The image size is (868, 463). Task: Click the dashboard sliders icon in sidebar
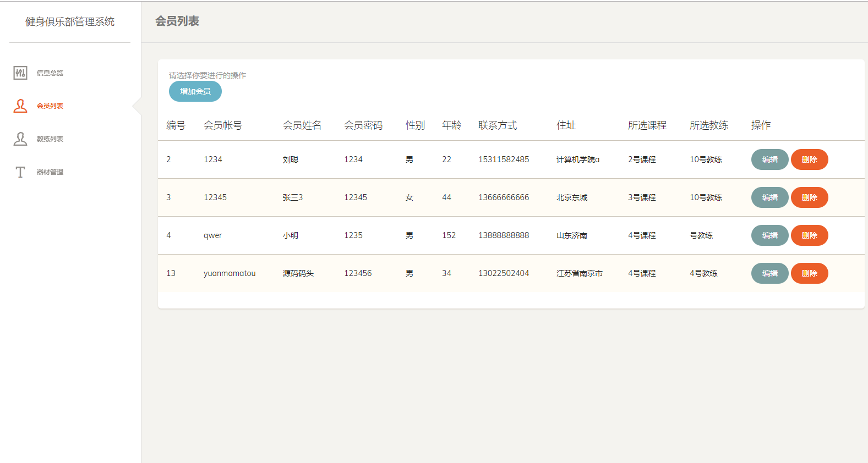point(20,73)
